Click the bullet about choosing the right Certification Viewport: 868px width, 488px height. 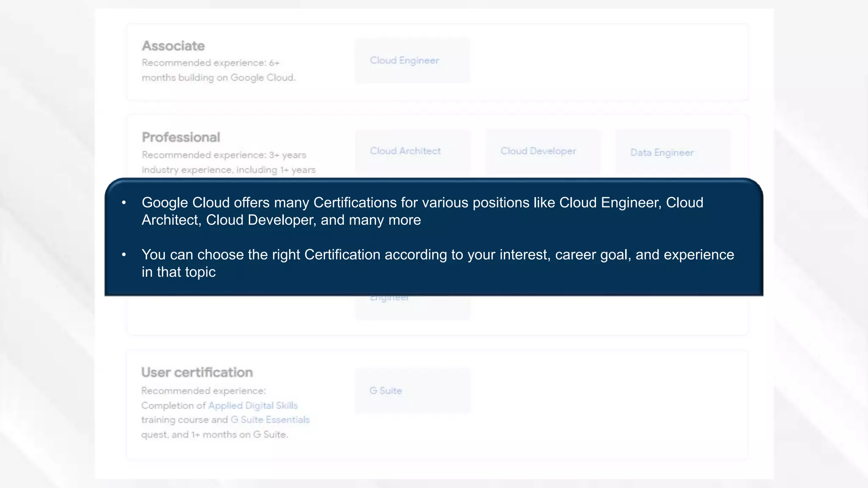tap(438, 263)
